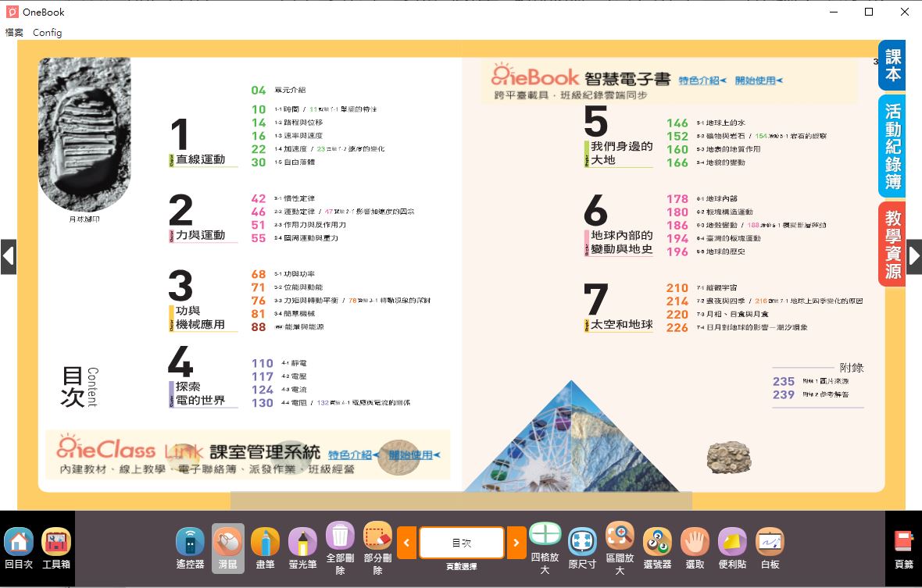
Task: Select the 滑鼠 mouse tool
Action: [x=227, y=548]
